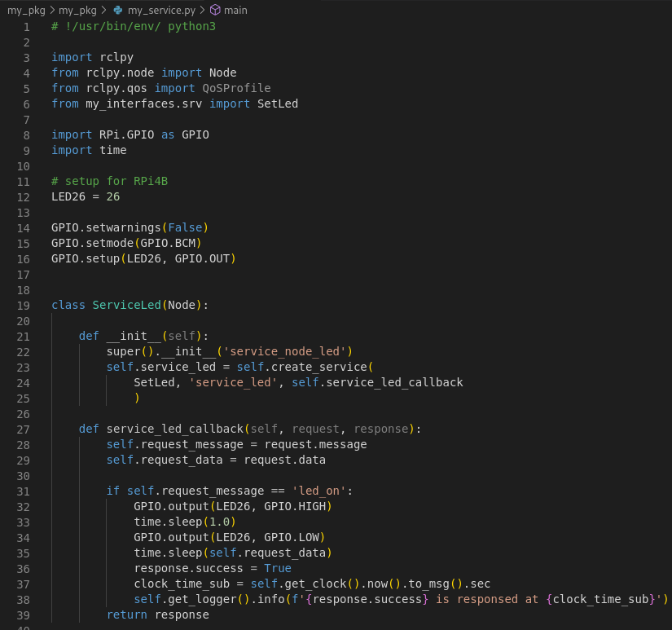Screen dimensions: 672x630
Task: Open the my_service.py breadcrumb item
Action: 161,11
